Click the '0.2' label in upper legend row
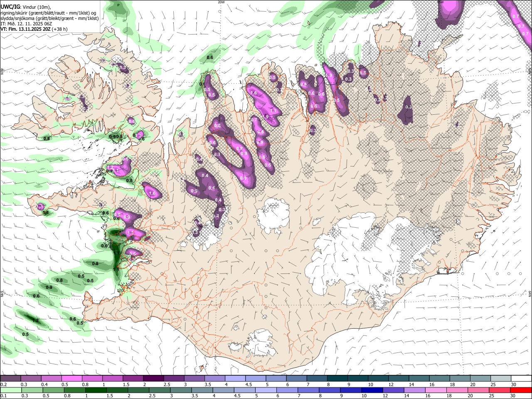 pyautogui.click(x=3, y=384)
